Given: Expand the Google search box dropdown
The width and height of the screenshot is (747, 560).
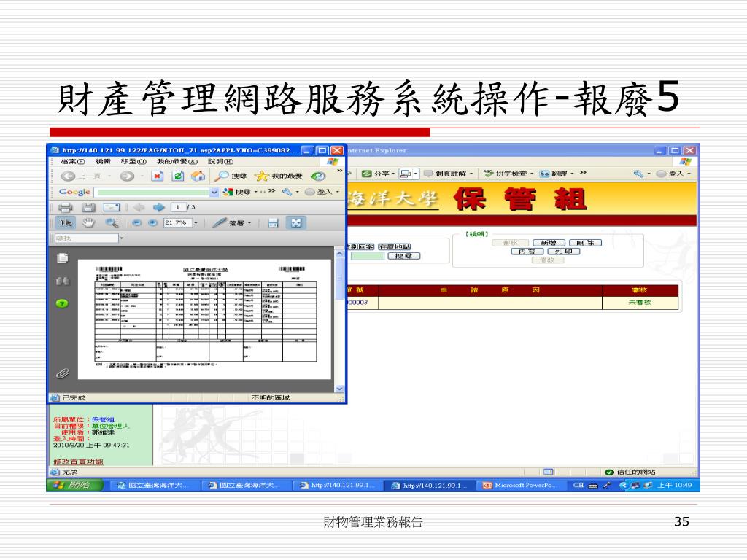Looking at the screenshot, I should (x=214, y=192).
